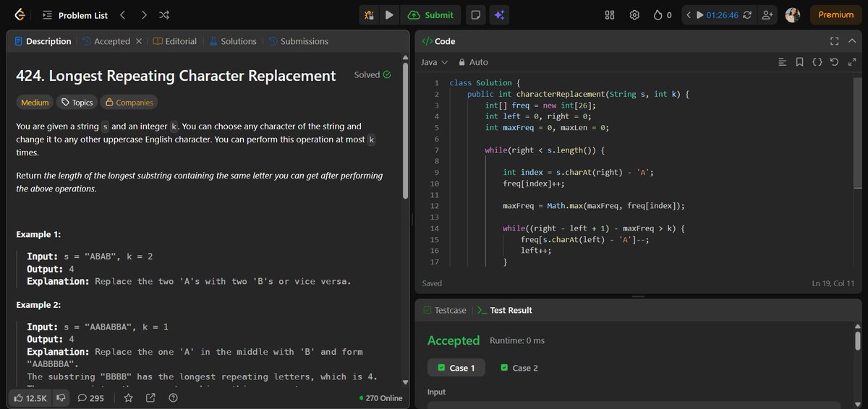Open the notes sticky icon
The width and height of the screenshot is (868, 409).
pyautogui.click(x=475, y=14)
